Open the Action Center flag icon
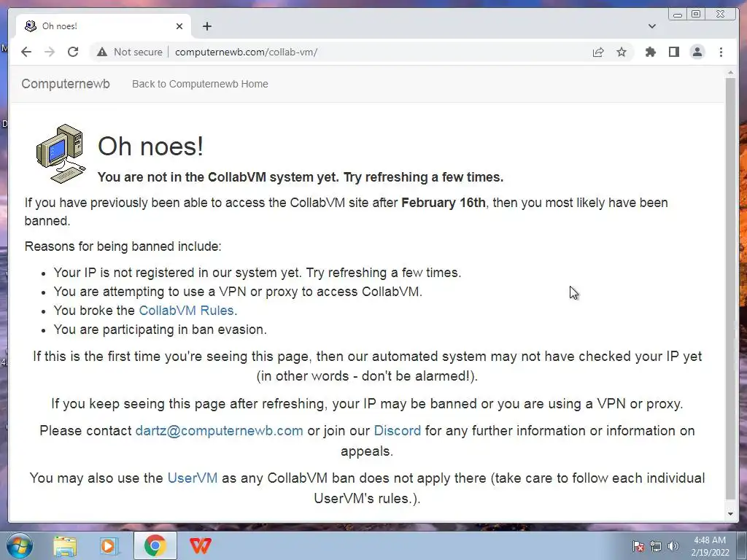Image resolution: width=747 pixels, height=560 pixels. (x=638, y=546)
